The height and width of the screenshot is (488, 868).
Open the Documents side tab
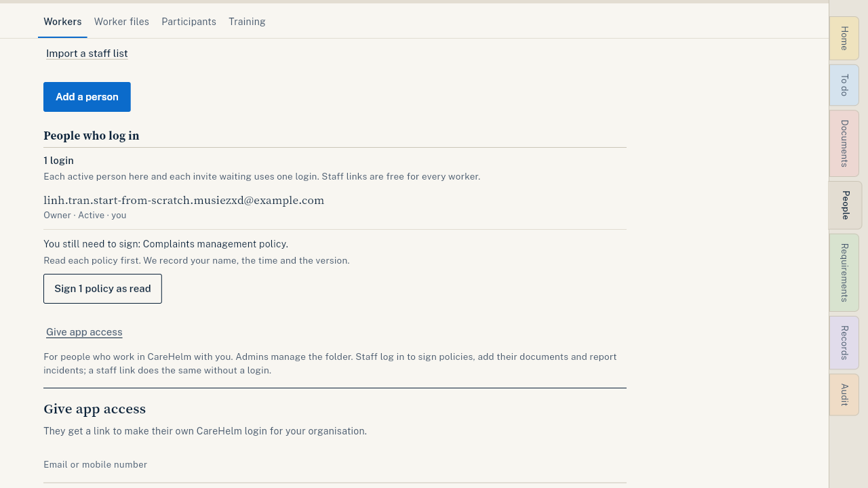pyautogui.click(x=844, y=144)
